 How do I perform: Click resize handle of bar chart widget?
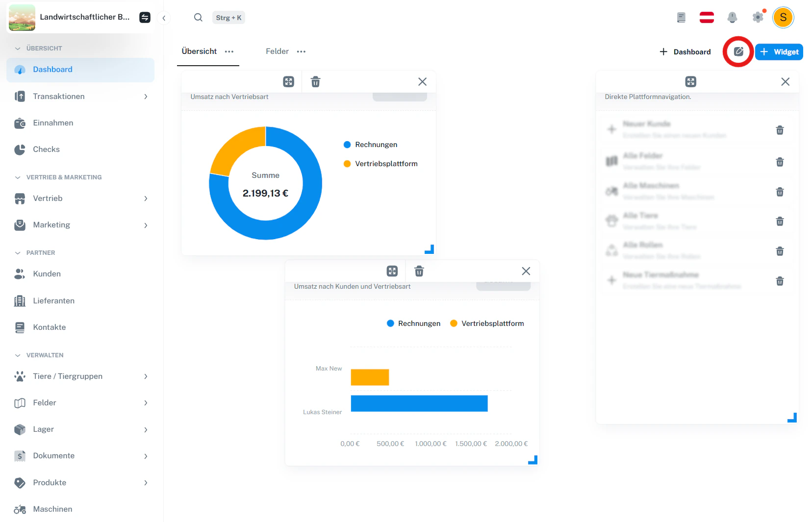[533, 460]
